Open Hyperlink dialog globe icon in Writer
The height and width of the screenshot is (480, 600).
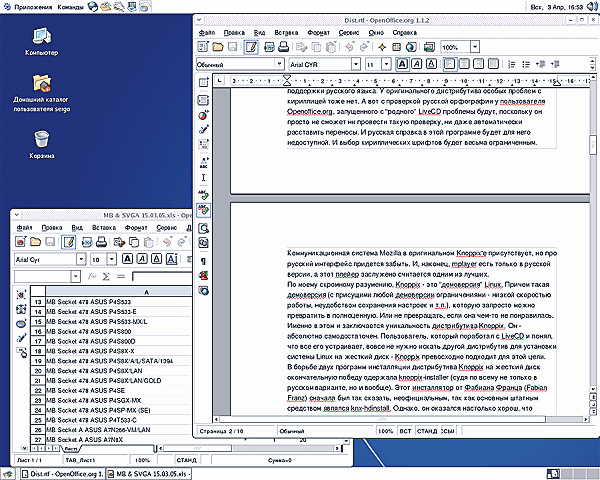pyautogui.click(x=411, y=47)
